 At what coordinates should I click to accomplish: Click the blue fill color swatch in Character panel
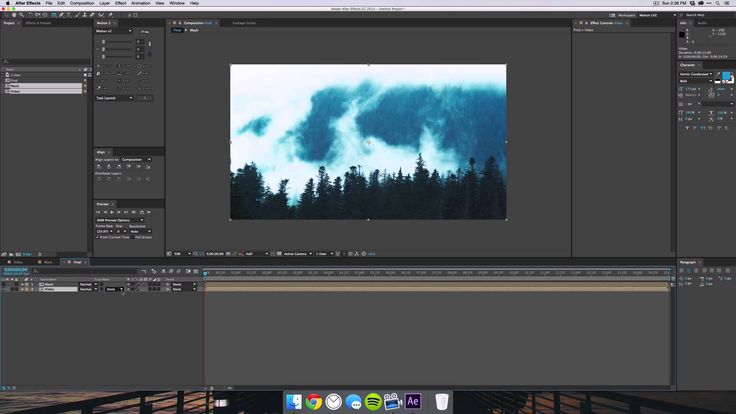pos(726,76)
